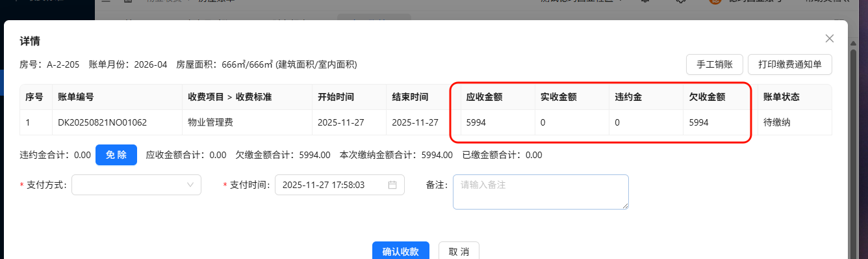Viewport: 868px width, 259px height.
Task: Click the 账单月份：2026-04 text
Action: (127, 64)
